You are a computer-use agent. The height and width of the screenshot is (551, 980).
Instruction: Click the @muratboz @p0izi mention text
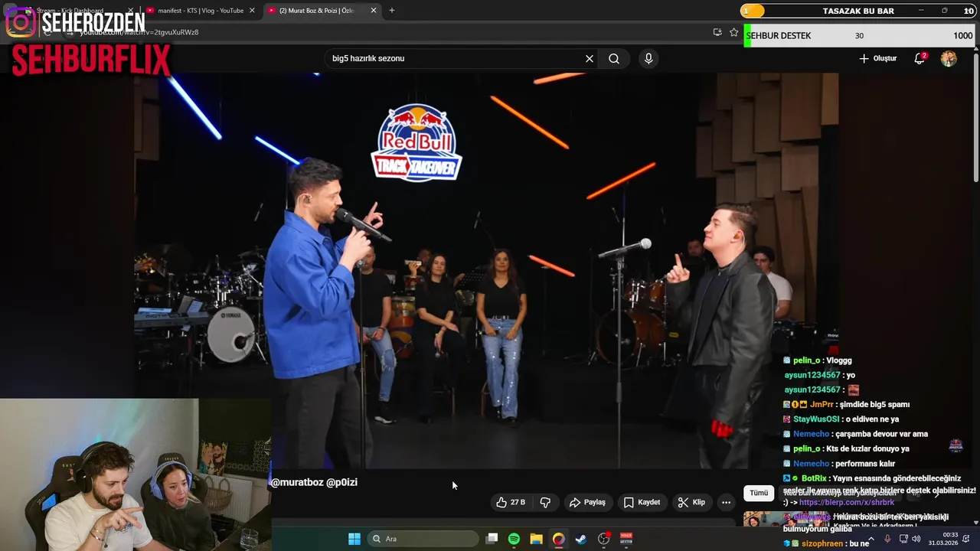click(x=314, y=482)
